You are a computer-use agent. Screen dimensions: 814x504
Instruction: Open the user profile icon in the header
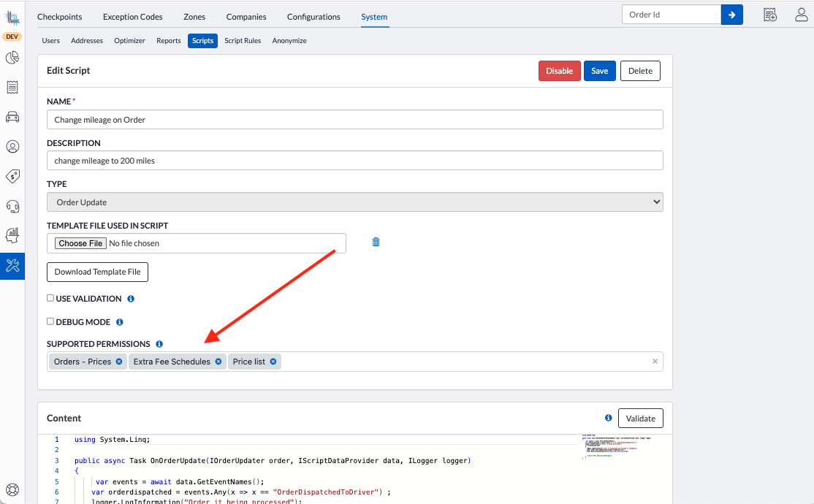[801, 15]
